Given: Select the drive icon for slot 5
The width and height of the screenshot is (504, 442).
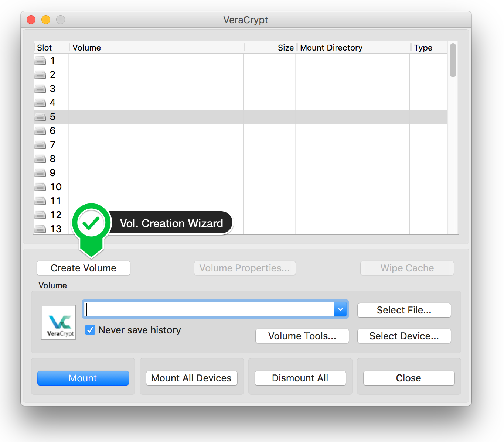Looking at the screenshot, I should tap(40, 116).
